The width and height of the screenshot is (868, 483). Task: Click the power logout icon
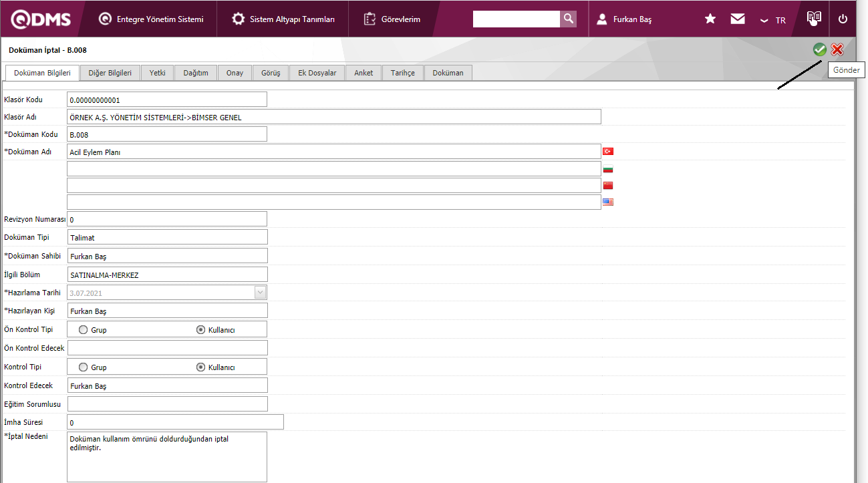[x=843, y=19]
